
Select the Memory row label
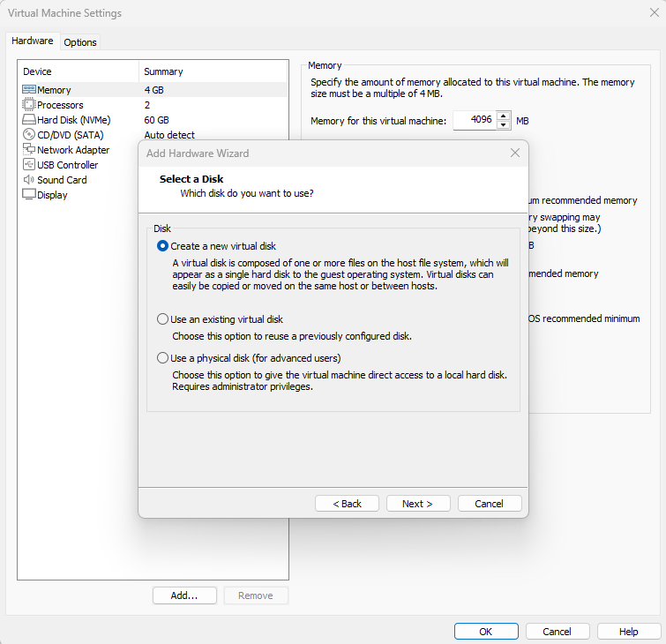click(54, 90)
